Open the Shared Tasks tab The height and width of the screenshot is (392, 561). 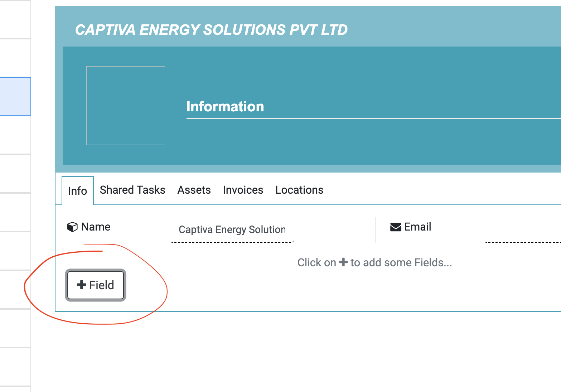click(x=132, y=190)
